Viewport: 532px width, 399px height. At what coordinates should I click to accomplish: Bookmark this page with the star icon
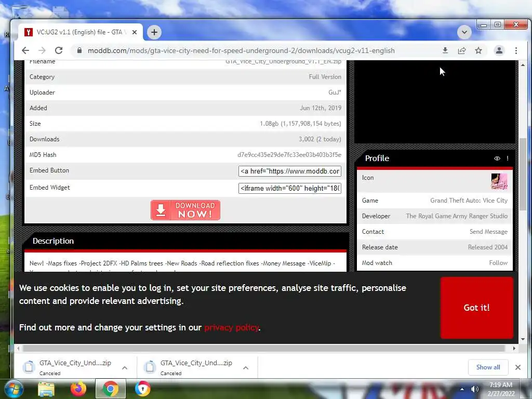tap(478, 50)
